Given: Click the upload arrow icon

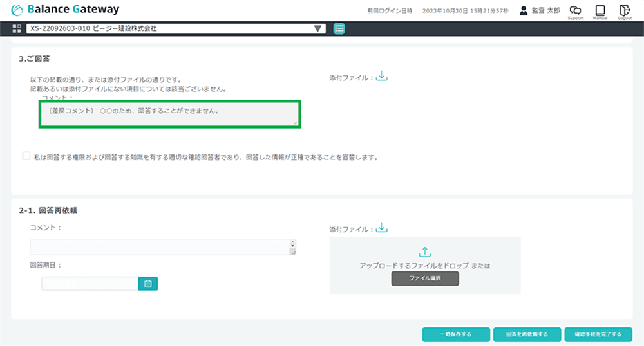Looking at the screenshot, I should 425,252.
